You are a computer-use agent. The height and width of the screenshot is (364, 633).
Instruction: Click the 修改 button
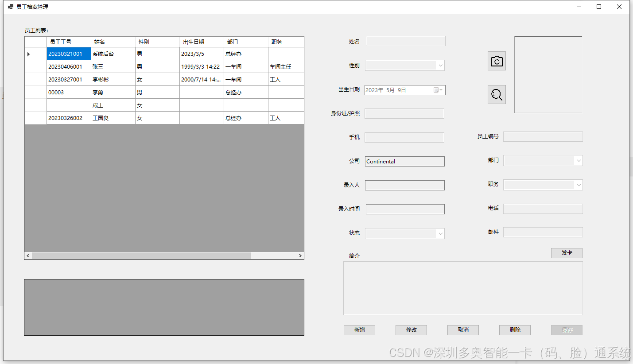411,330
